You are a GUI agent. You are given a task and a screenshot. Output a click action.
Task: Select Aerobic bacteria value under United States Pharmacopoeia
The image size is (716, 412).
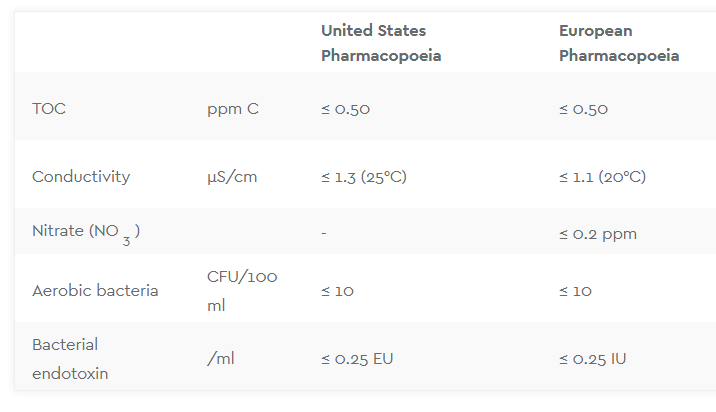(337, 291)
